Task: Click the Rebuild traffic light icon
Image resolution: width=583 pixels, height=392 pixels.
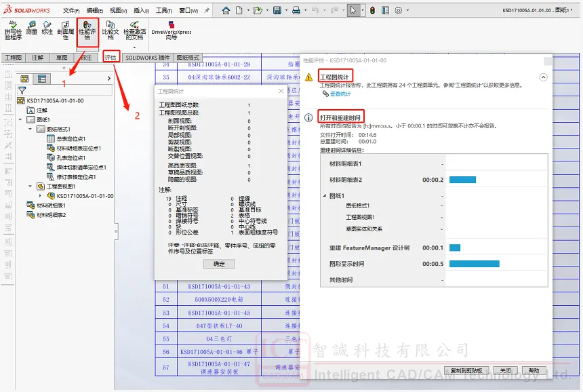Action: point(373,10)
